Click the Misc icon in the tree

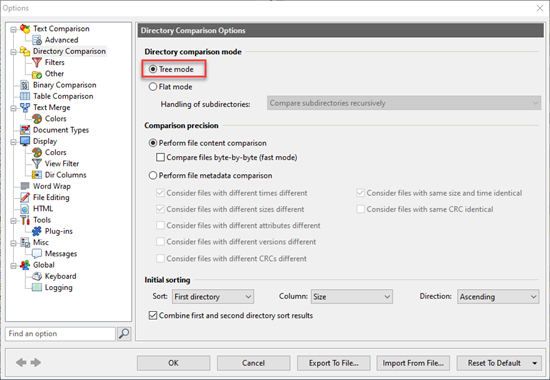click(x=25, y=242)
